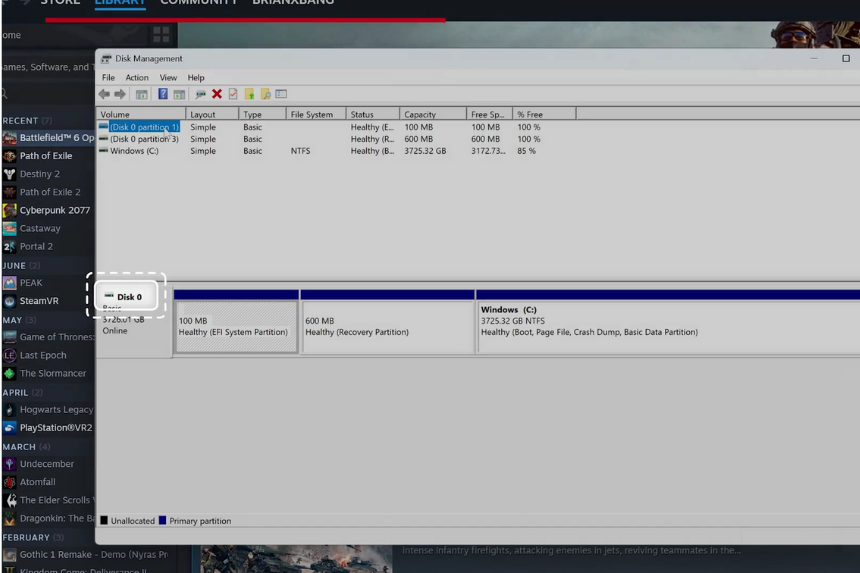860x573 pixels.
Task: Select the Windows (C:) volume row
Action: click(134, 151)
